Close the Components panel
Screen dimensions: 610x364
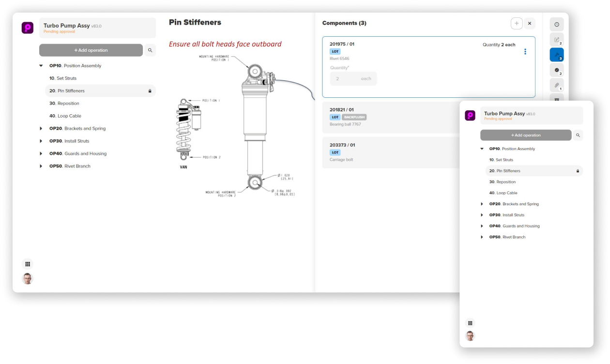click(x=530, y=23)
